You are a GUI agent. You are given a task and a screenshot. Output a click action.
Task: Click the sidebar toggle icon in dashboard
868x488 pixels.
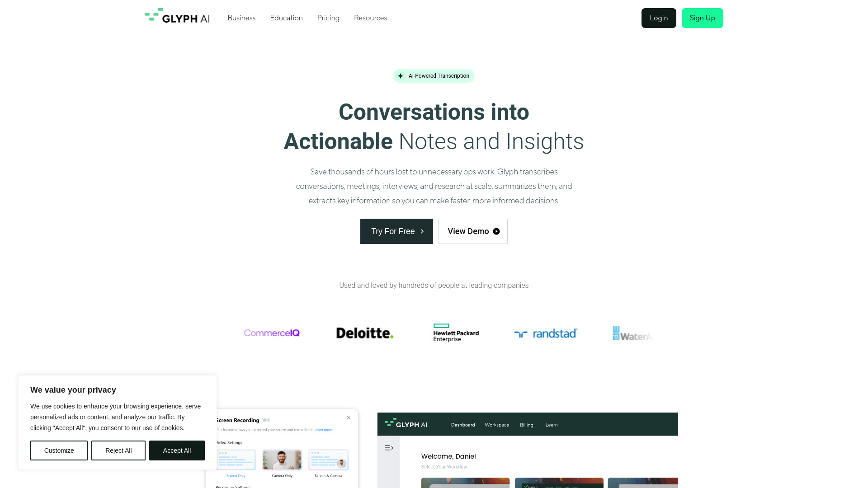tap(389, 447)
